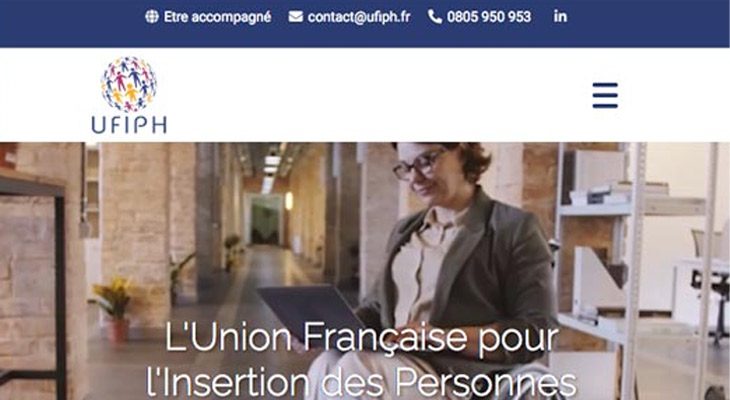Click the heading line L'Union Française pour
Image resolution: width=730 pixels, height=400 pixels.
361,337
